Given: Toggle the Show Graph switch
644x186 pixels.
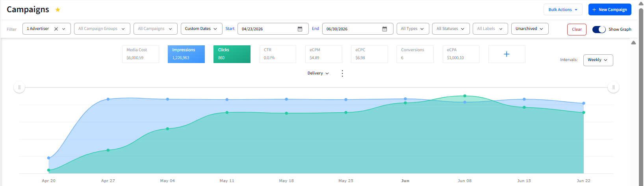Looking at the screenshot, I should (599, 29).
